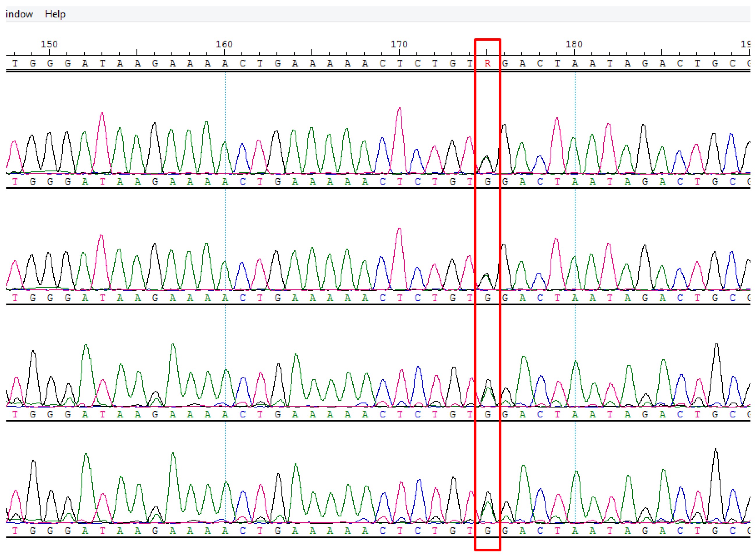This screenshot has height=556, width=756.
Task: Open the partially visible Window menu
Action: point(20,14)
